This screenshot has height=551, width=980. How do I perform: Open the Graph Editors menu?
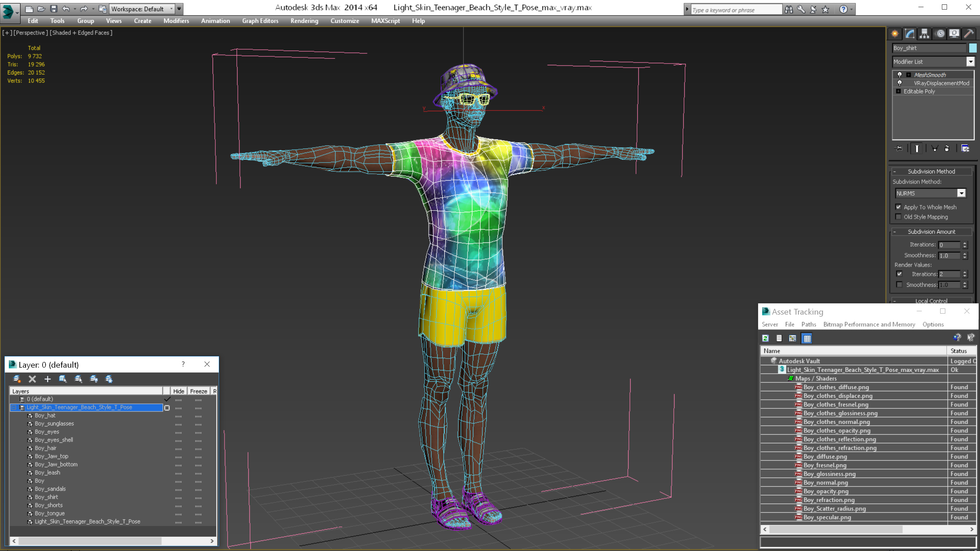point(260,21)
